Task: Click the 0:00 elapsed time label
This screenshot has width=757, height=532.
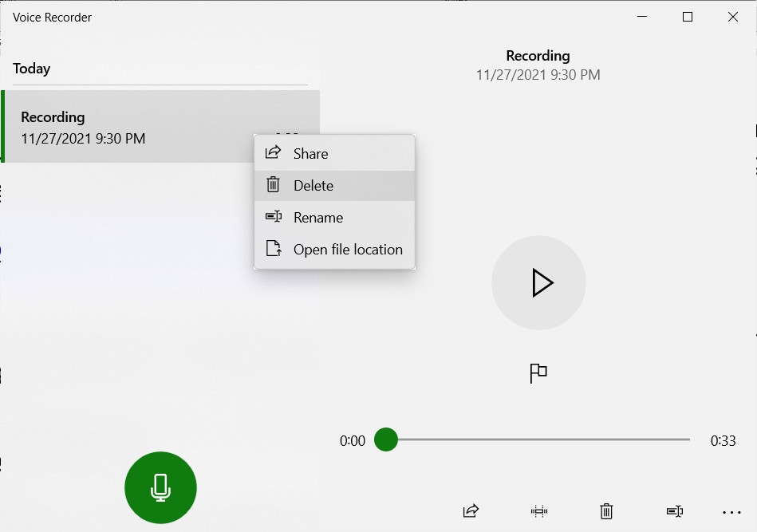Action: pos(353,441)
